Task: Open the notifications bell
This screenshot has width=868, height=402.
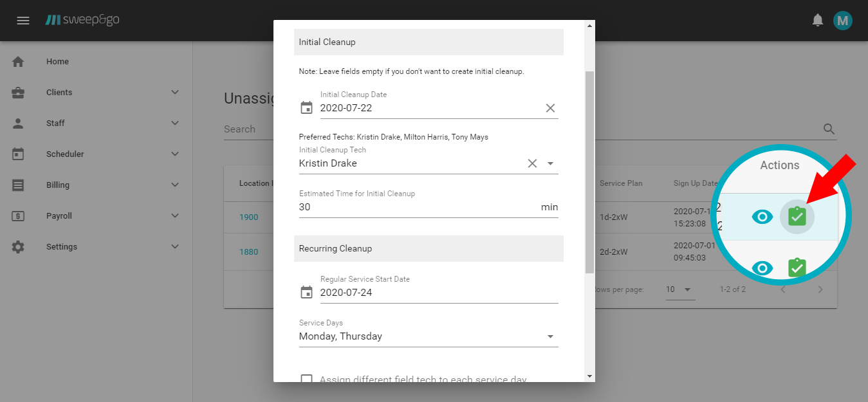Action: 817,20
